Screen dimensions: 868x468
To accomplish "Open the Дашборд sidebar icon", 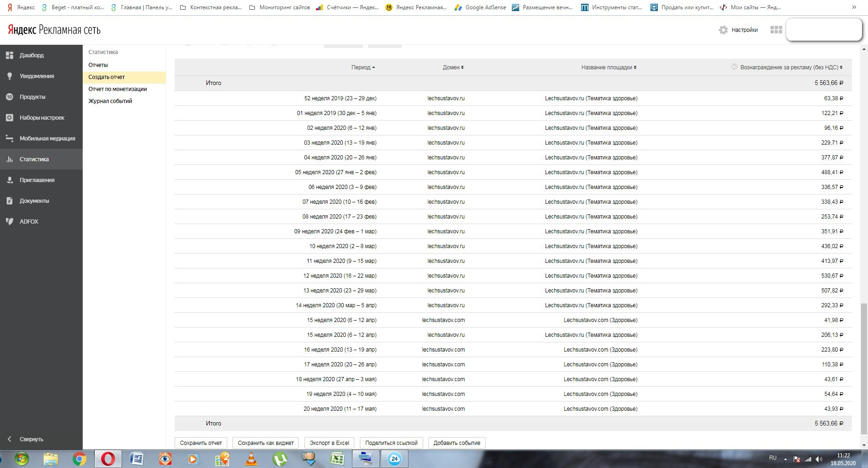I will (9, 55).
